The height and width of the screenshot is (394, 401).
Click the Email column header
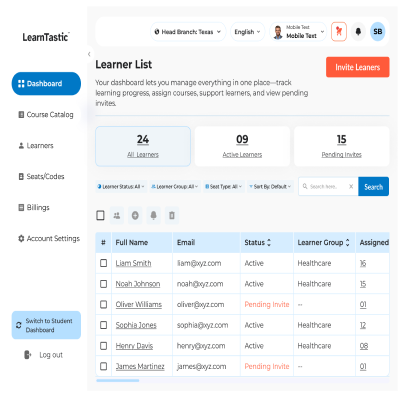[x=186, y=243]
